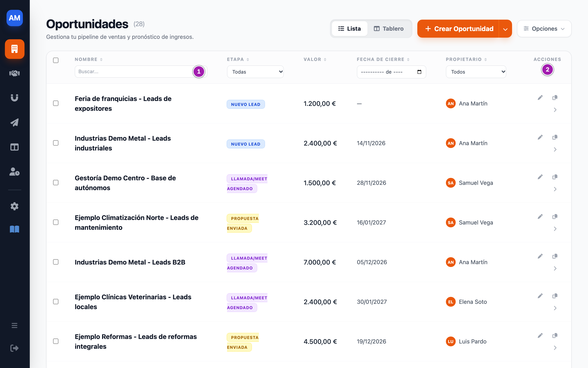Click the magnet leads icon in sidebar
Viewport: 588px width, 368px height.
[14, 98]
